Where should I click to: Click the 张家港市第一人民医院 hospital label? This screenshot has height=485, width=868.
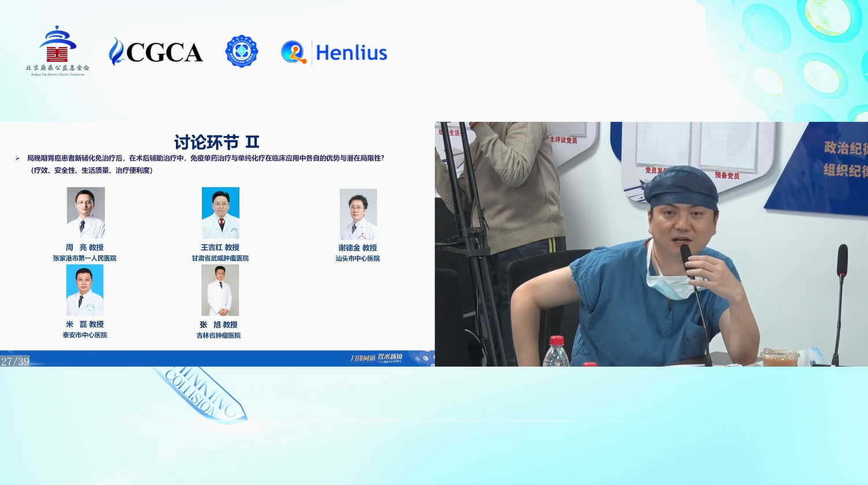(x=84, y=258)
